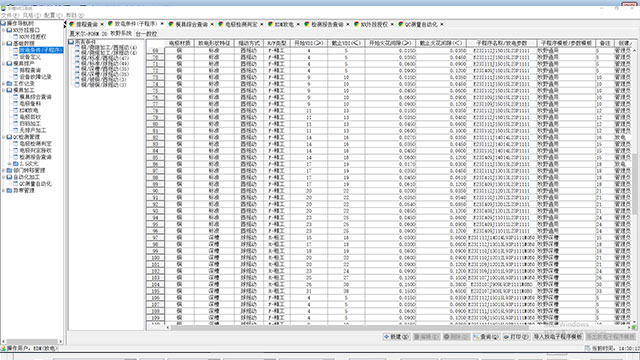Switch to the 牧野系统 sub-tab
Screen dimensions: 640x360
click(x=121, y=33)
